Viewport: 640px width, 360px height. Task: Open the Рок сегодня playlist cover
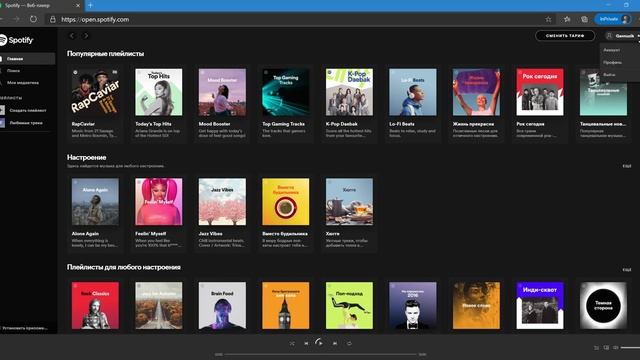540,92
